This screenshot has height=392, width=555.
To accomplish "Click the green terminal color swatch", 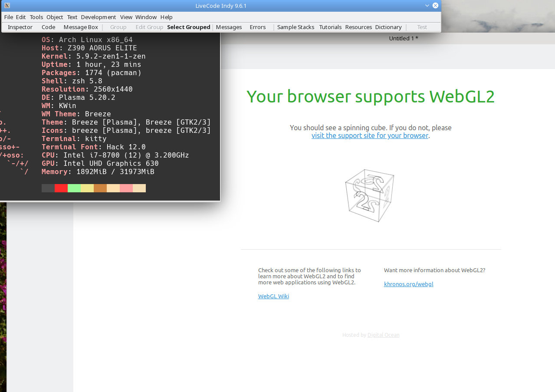I will pyautogui.click(x=74, y=188).
